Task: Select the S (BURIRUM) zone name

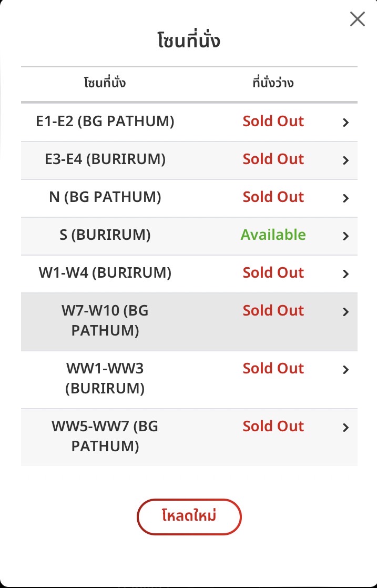Action: click(x=105, y=235)
